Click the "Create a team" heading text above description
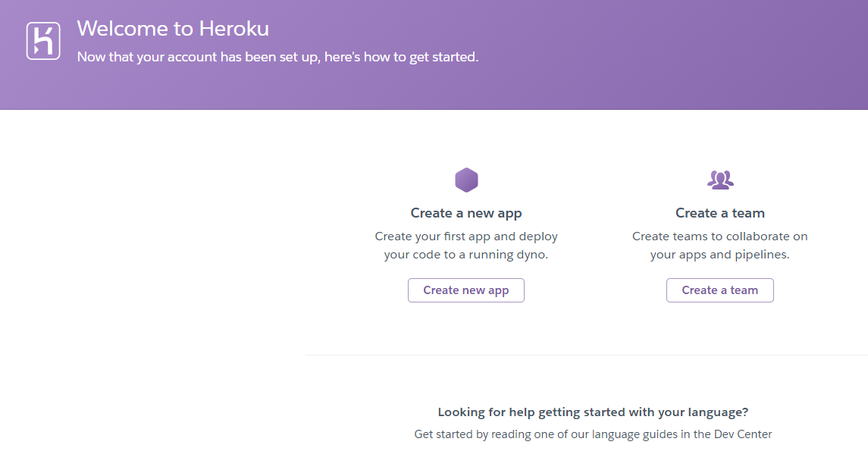Image resolution: width=868 pixels, height=451 pixels. pyautogui.click(x=719, y=213)
